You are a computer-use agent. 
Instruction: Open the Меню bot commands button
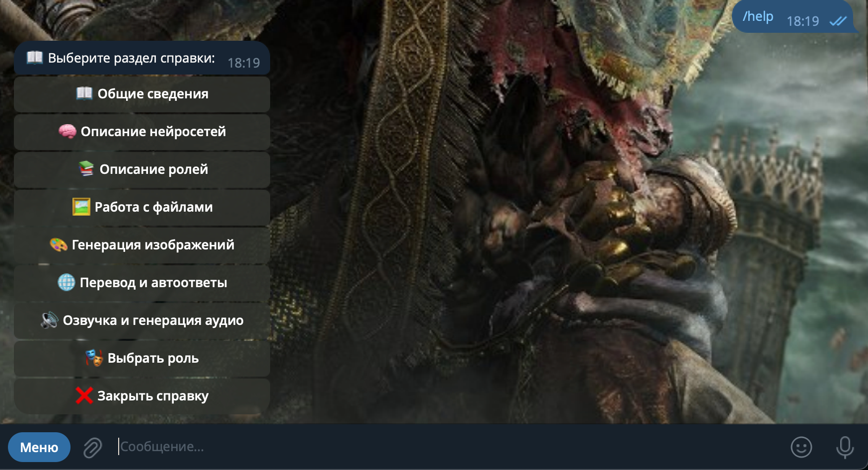tap(39, 447)
